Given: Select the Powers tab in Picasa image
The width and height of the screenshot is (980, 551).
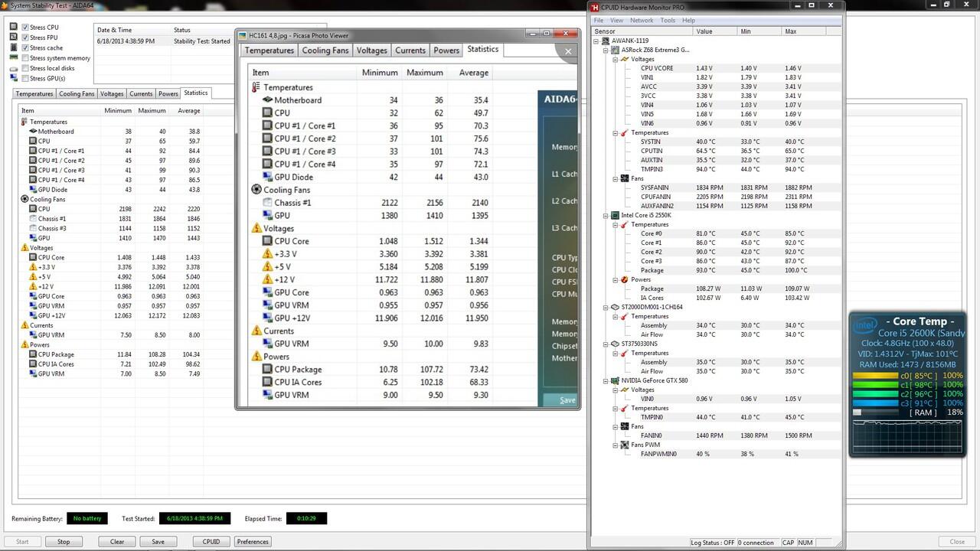Looking at the screenshot, I should coord(446,51).
